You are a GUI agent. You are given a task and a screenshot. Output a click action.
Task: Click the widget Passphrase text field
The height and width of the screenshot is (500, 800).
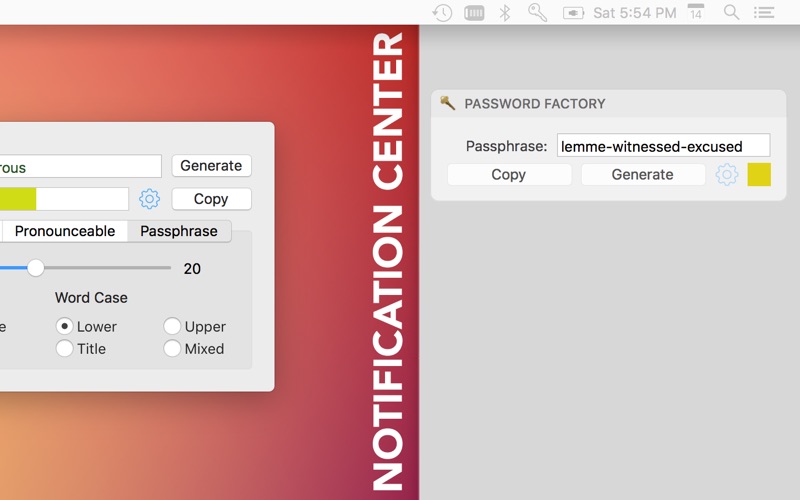coord(663,146)
